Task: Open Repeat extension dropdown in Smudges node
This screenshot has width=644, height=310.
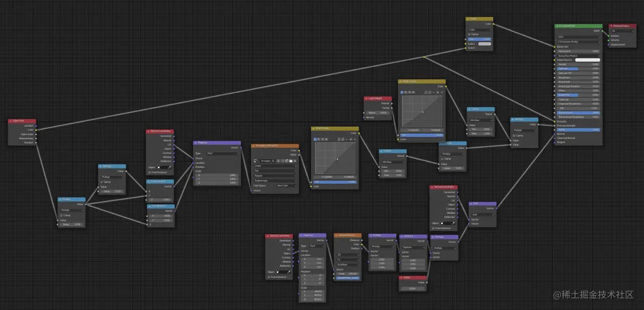Action: pos(275,176)
